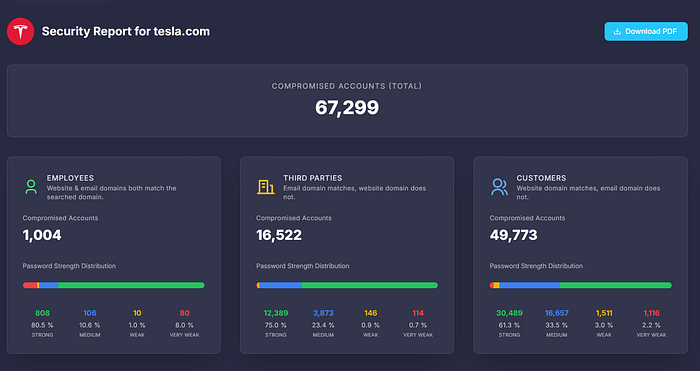Click the Third Parties weak value 146
The height and width of the screenshot is (371, 700).
click(371, 313)
